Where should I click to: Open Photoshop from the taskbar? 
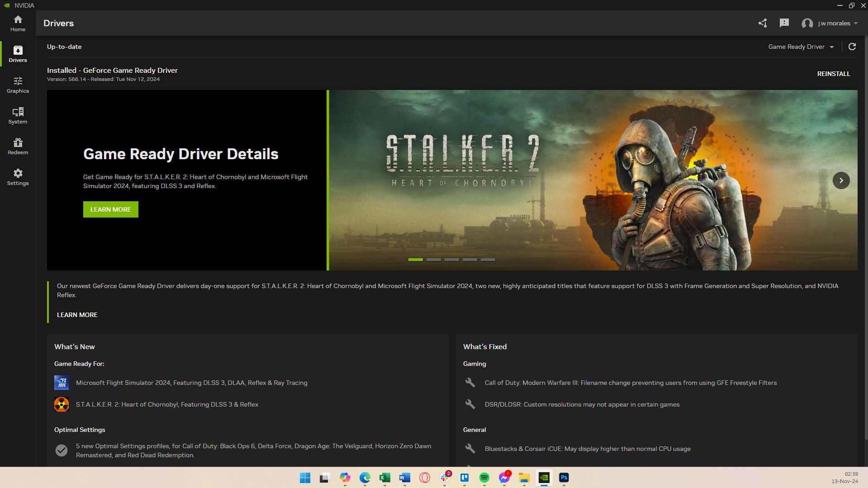coord(564,478)
